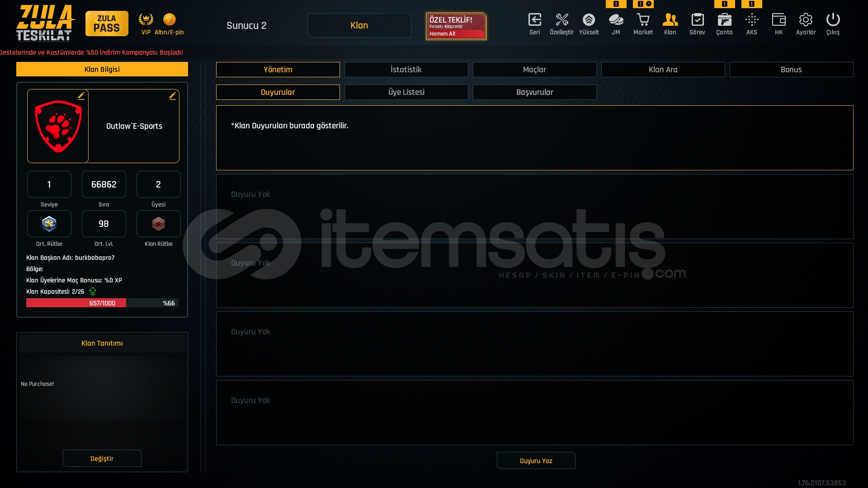This screenshot has height=488, width=868.
Task: Click the Ort. Rütbe star badge icon
Action: coord(49,224)
